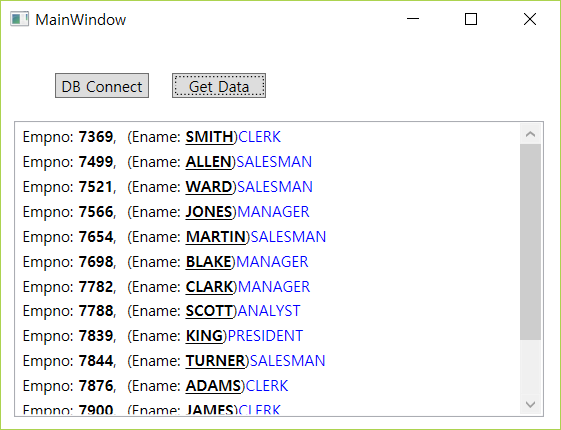Select the row with employee ADAMS
Screen dimensions: 561x430
click(x=268, y=386)
